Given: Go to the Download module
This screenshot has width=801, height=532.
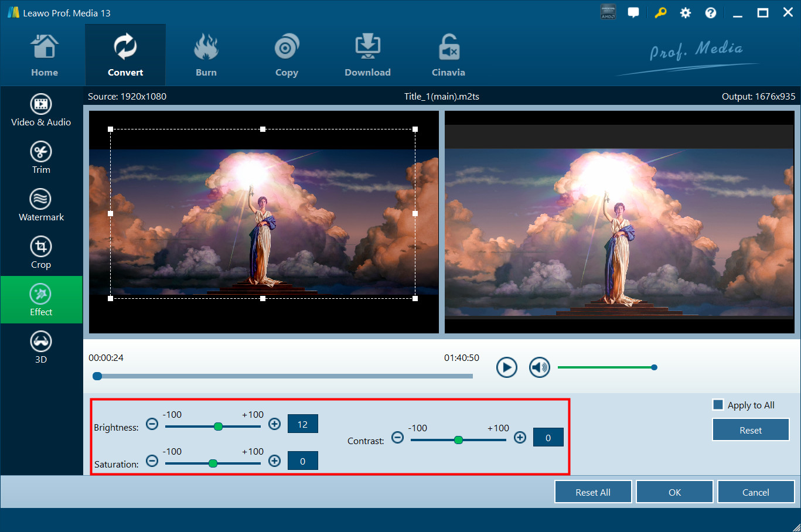Looking at the screenshot, I should click(367, 56).
